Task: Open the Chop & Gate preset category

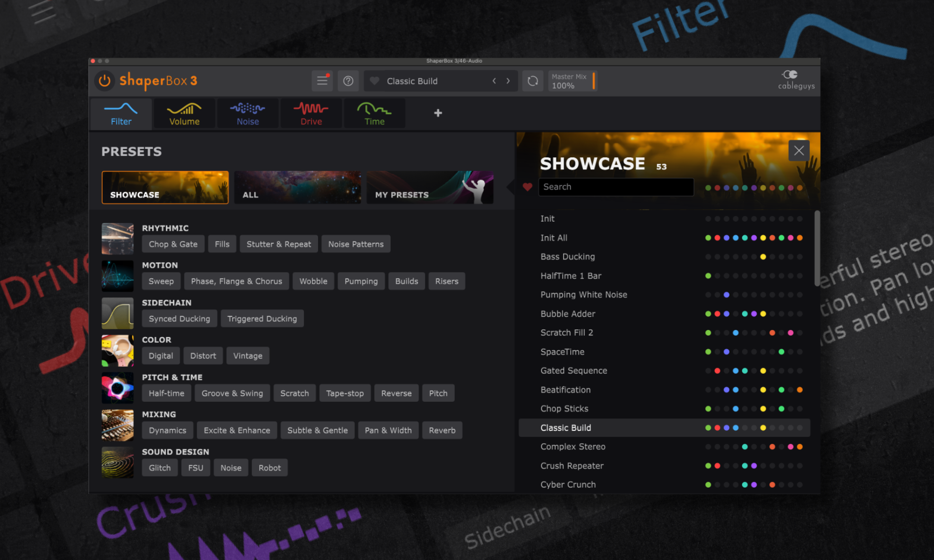Action: pyautogui.click(x=173, y=244)
